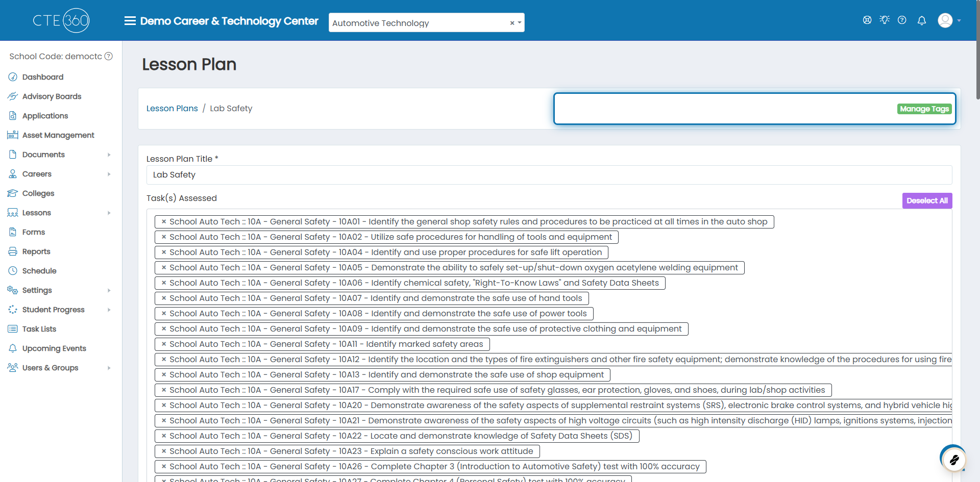Remove the 10A04 safe lift operation task
Screen dimensions: 980x482
(x=164, y=252)
